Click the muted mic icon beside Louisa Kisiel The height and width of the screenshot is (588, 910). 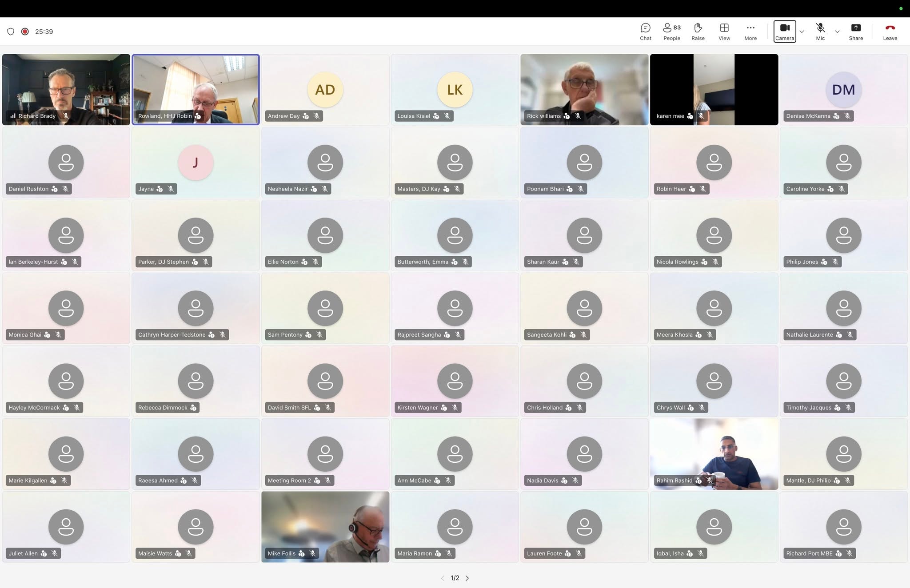(x=447, y=116)
